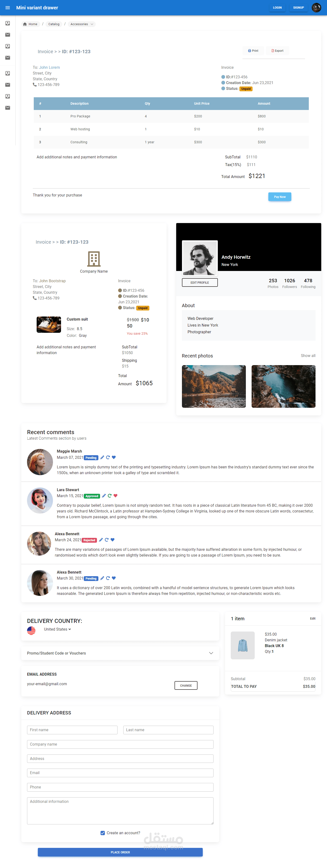Click Show all link for recent photos
This screenshot has height=868, width=327.
click(x=308, y=356)
